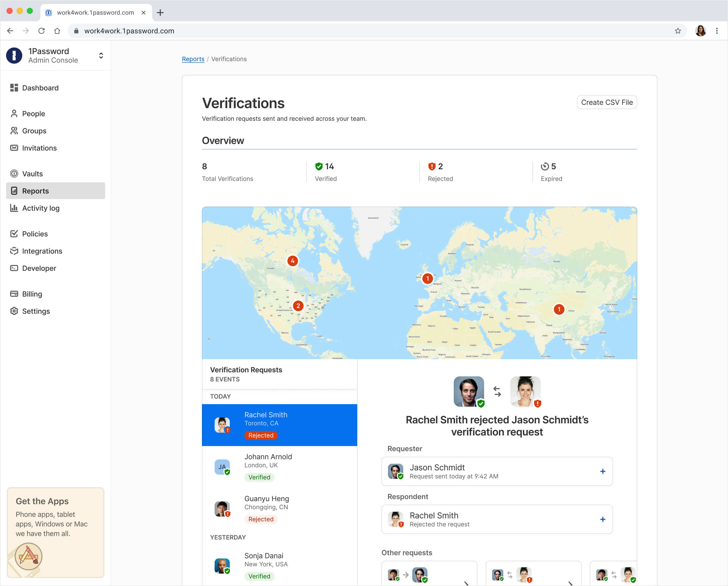
Task: Click the Vaults icon in sidebar
Action: pyautogui.click(x=14, y=174)
